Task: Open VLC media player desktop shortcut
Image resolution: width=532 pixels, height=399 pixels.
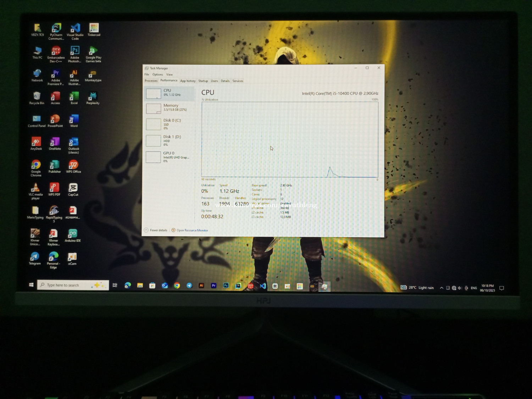Action: (35, 191)
